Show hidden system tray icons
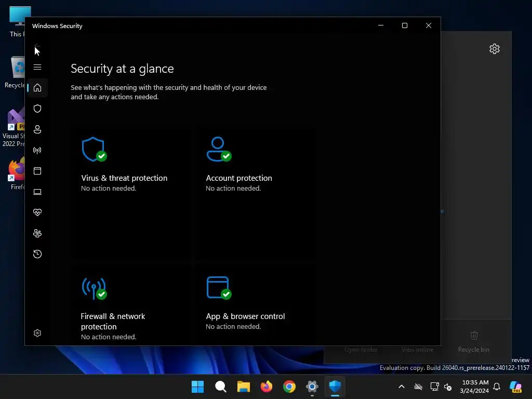 tap(402, 387)
